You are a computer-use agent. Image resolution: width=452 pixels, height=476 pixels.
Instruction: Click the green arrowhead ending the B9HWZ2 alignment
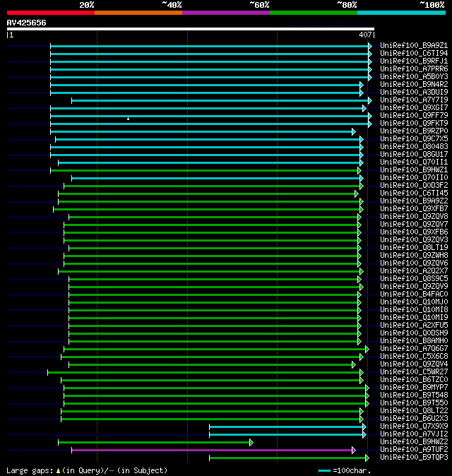[x=251, y=442]
